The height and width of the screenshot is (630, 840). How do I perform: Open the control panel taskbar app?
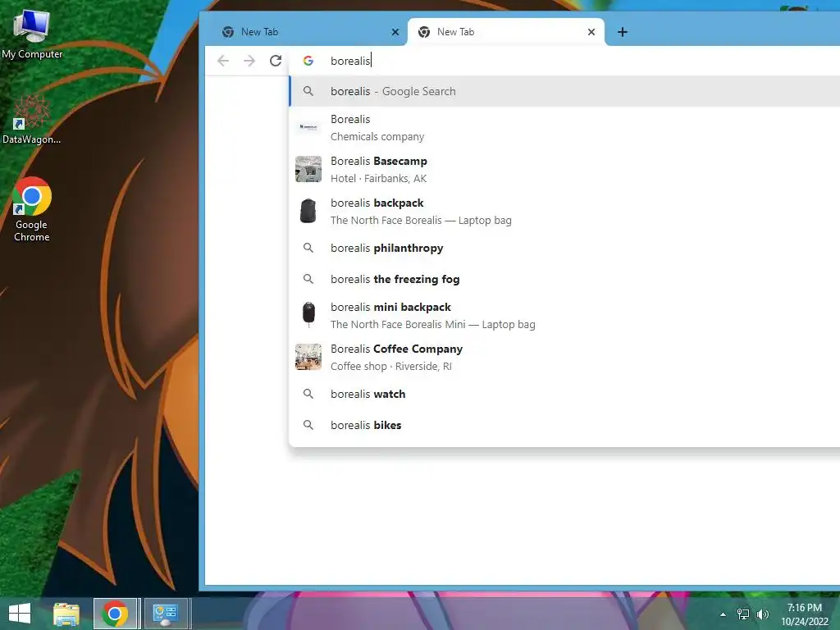pyautogui.click(x=166, y=614)
